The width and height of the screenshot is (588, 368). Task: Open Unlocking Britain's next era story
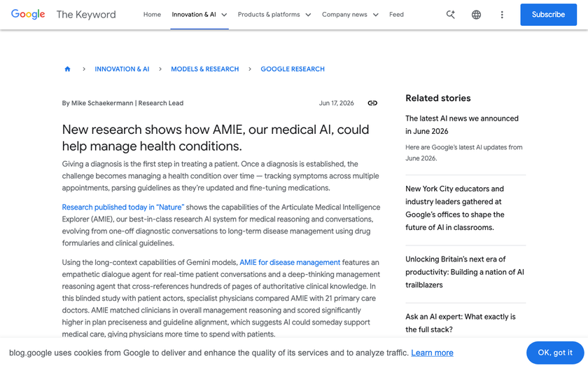click(465, 272)
